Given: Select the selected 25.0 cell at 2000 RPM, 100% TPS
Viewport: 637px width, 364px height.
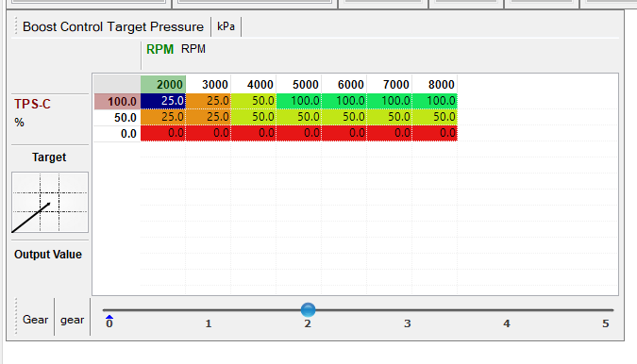Looking at the screenshot, I should tap(163, 101).
